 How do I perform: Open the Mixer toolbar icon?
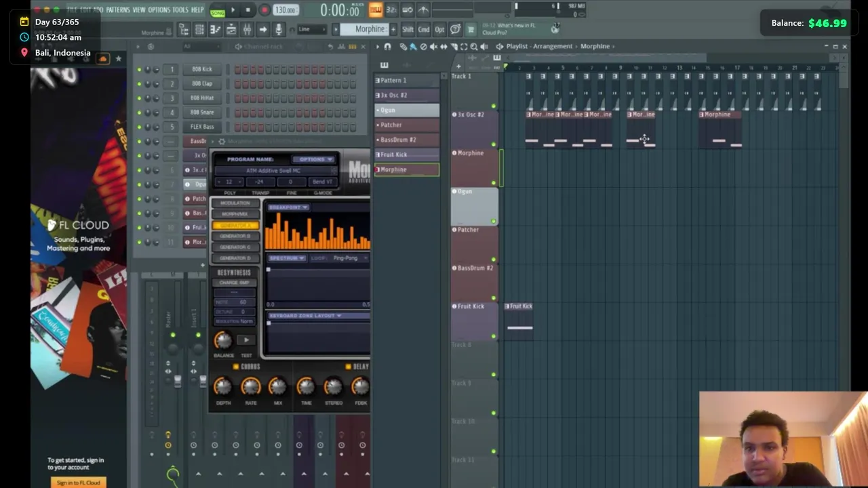(x=247, y=29)
